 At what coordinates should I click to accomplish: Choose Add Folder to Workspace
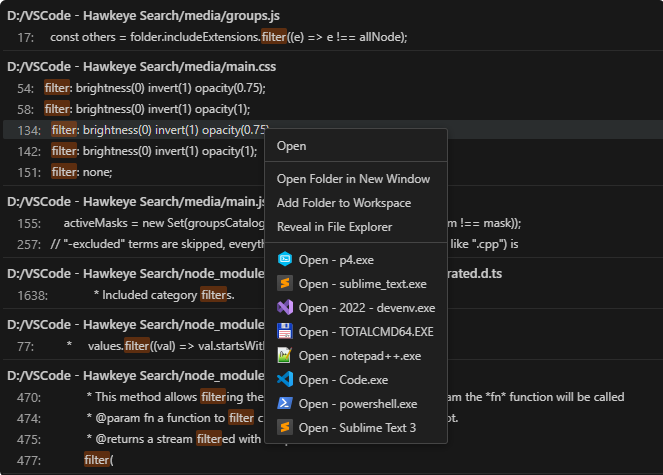coord(356,203)
